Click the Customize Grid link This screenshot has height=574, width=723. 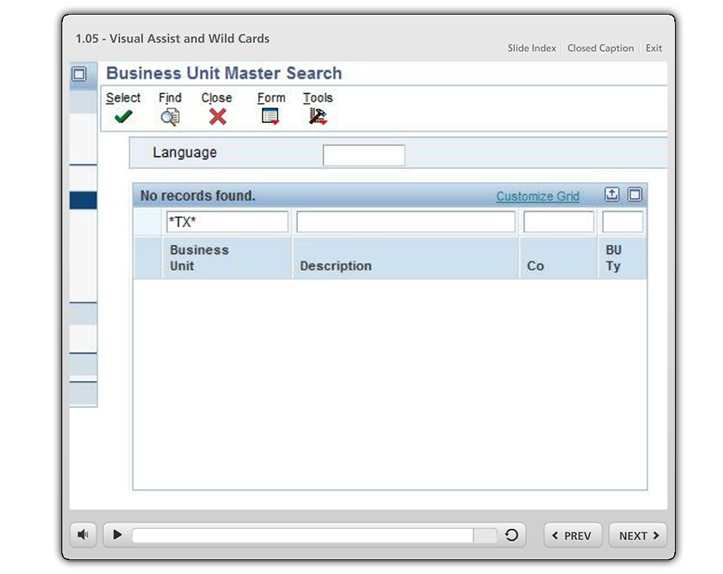537,196
